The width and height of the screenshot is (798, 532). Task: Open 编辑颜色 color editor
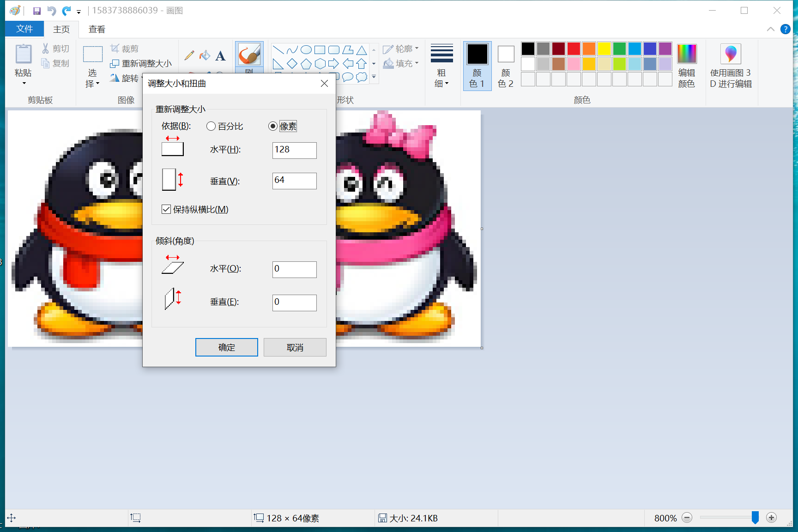[x=687, y=66]
